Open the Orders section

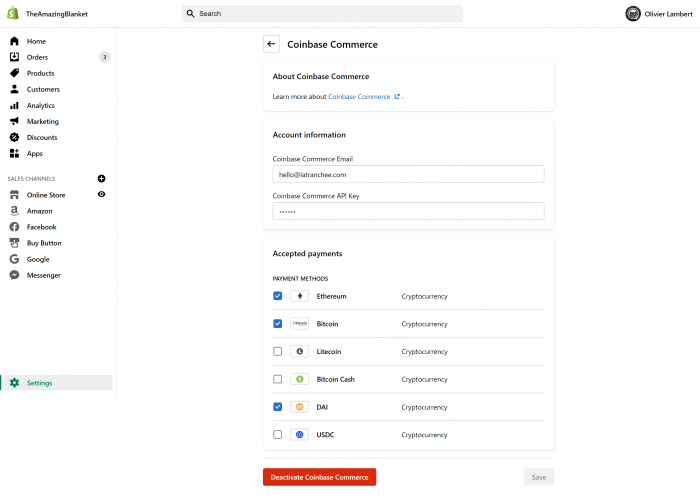tap(37, 57)
